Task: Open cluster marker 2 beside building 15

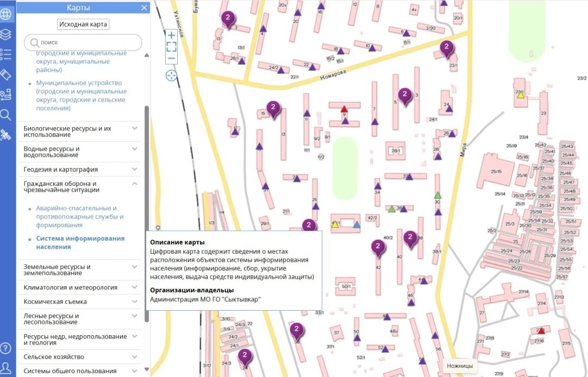Action: click(273, 109)
